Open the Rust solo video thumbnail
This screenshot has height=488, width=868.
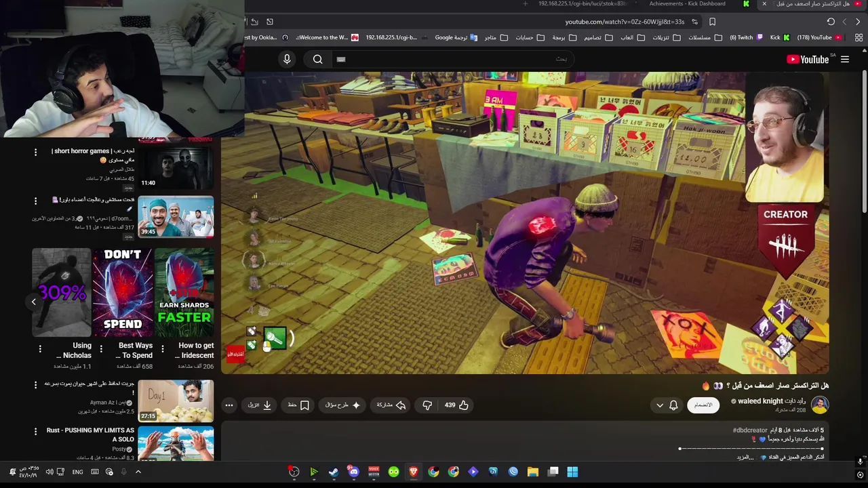point(176,444)
